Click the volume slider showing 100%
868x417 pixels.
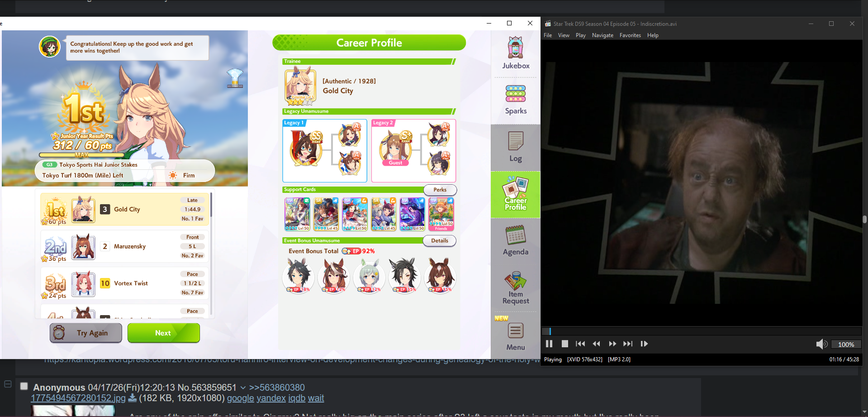[846, 345]
